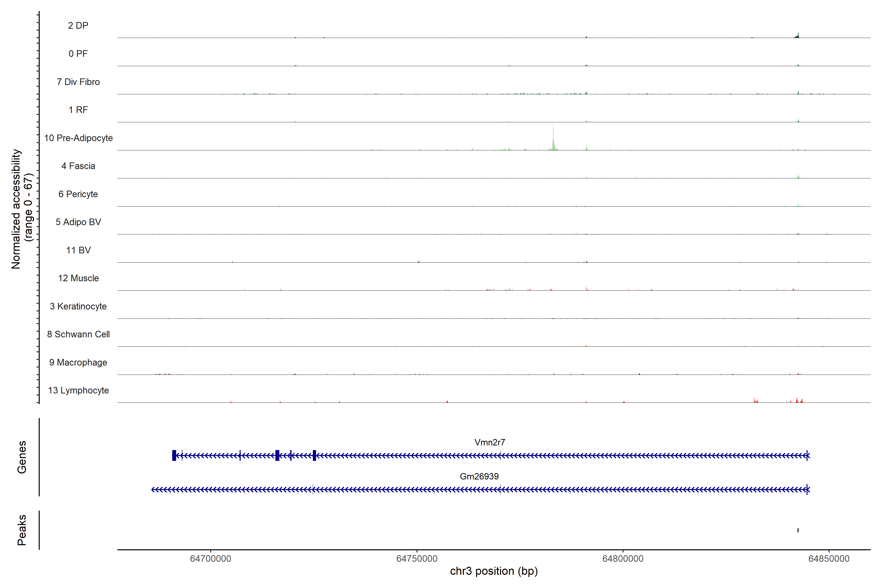Click the 64750000 x-axis tick label
The image size is (882, 588).
point(417,558)
